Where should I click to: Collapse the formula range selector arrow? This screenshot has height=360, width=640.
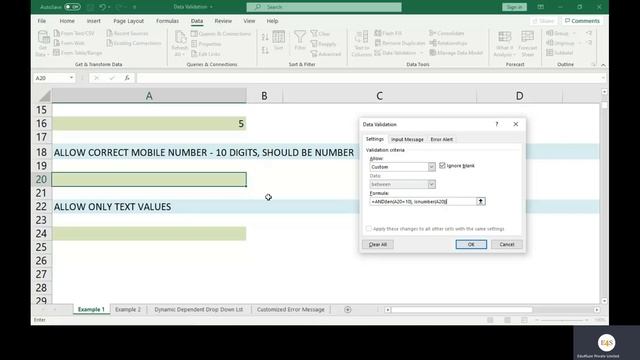coord(481,201)
